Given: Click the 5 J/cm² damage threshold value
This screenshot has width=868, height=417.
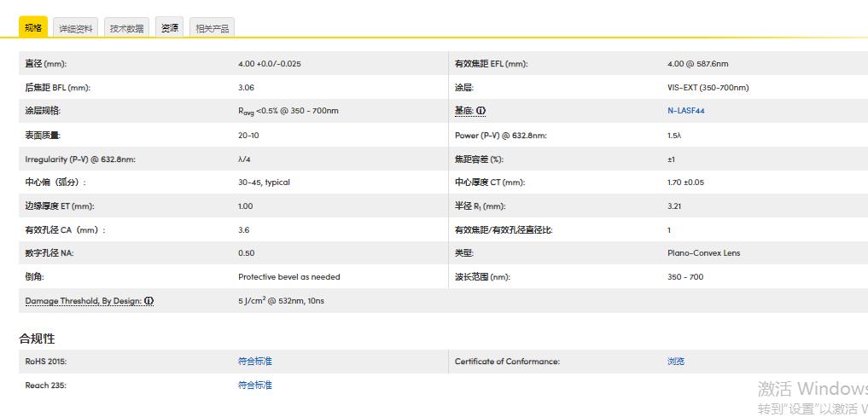Looking at the screenshot, I should [281, 301].
